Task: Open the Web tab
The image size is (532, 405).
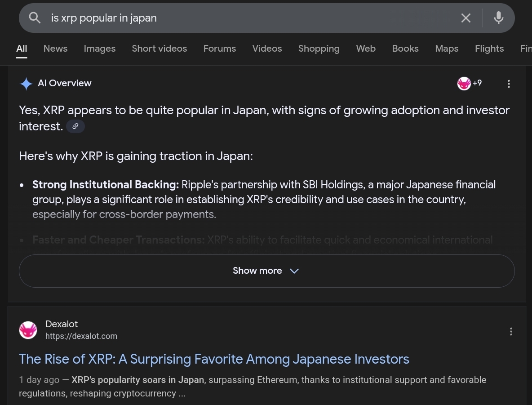Action: coord(366,49)
